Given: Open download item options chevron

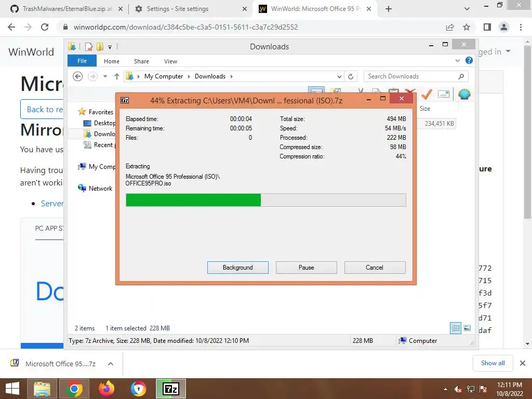Looking at the screenshot, I should pos(110,364).
